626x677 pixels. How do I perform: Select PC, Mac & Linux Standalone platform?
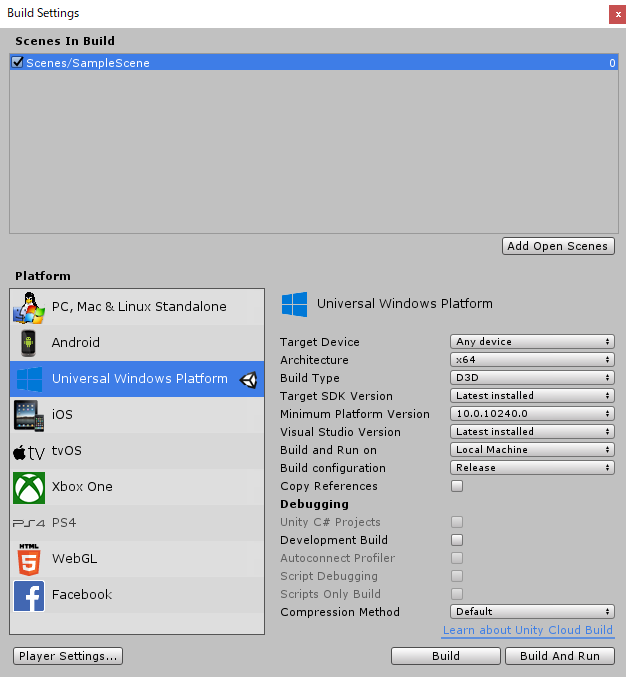(x=137, y=307)
